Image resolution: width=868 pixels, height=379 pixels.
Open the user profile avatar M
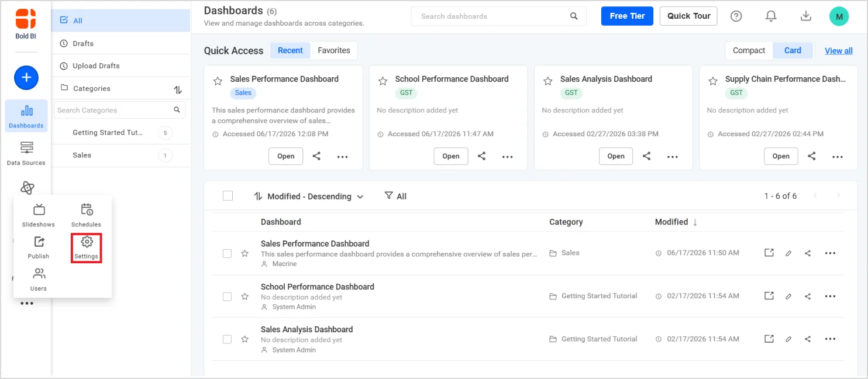[x=839, y=16]
